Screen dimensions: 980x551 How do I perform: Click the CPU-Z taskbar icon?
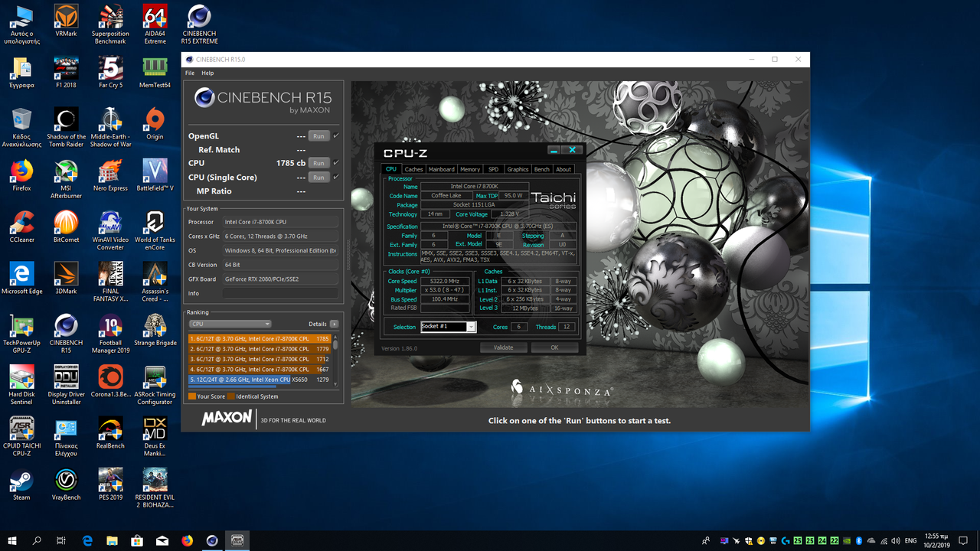[x=237, y=540]
